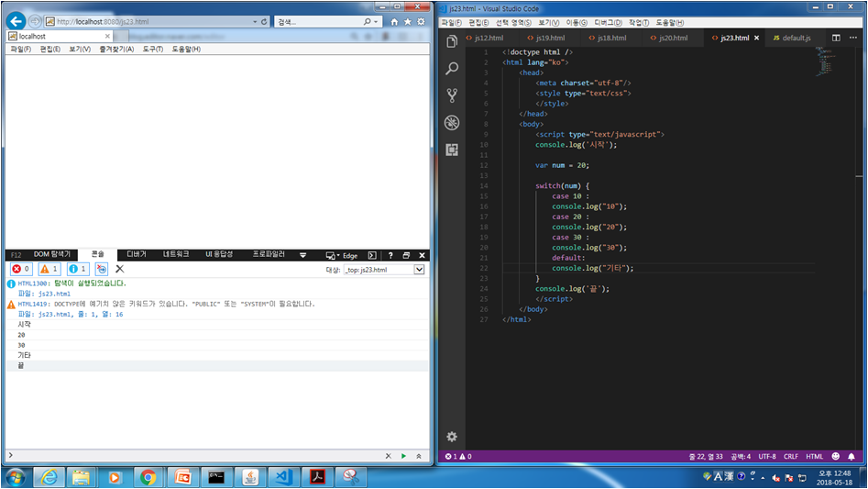Switch to 프로파일러 tab
Viewport: 868px width, 489px height.
269,254
